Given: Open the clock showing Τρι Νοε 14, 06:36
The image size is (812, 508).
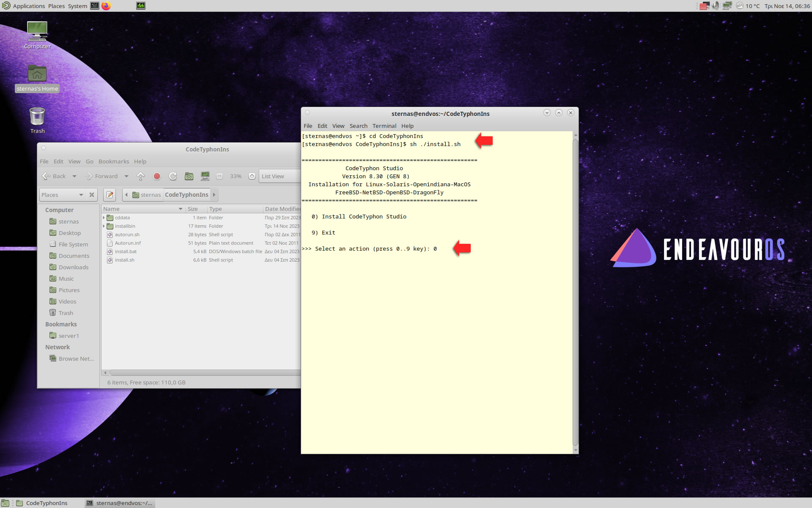Looking at the screenshot, I should click(x=787, y=6).
